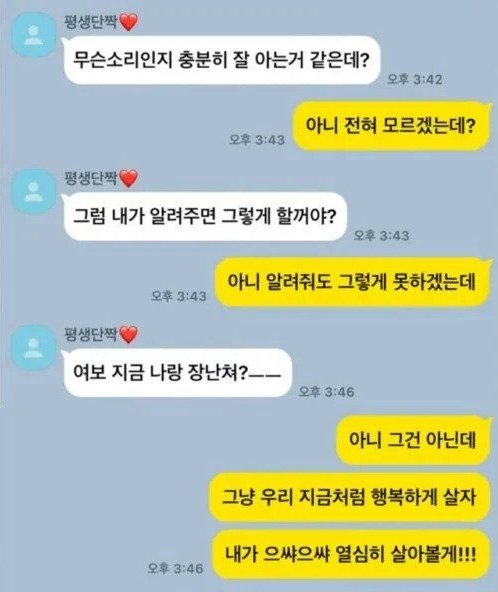The width and height of the screenshot is (498, 592).
Task: Click the 오후 3:46 timestamp beside the white bubble
Action: pos(327,392)
